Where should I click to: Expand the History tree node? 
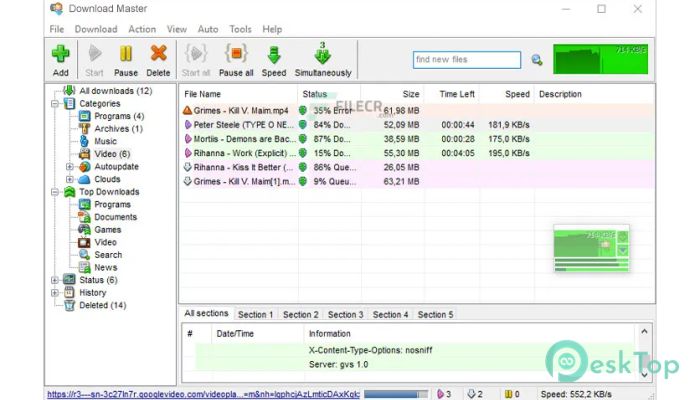pos(54,293)
